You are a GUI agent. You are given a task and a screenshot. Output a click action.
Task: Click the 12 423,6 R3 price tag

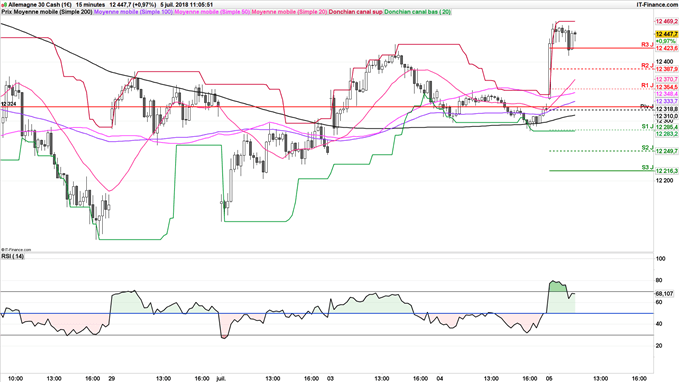(x=666, y=49)
